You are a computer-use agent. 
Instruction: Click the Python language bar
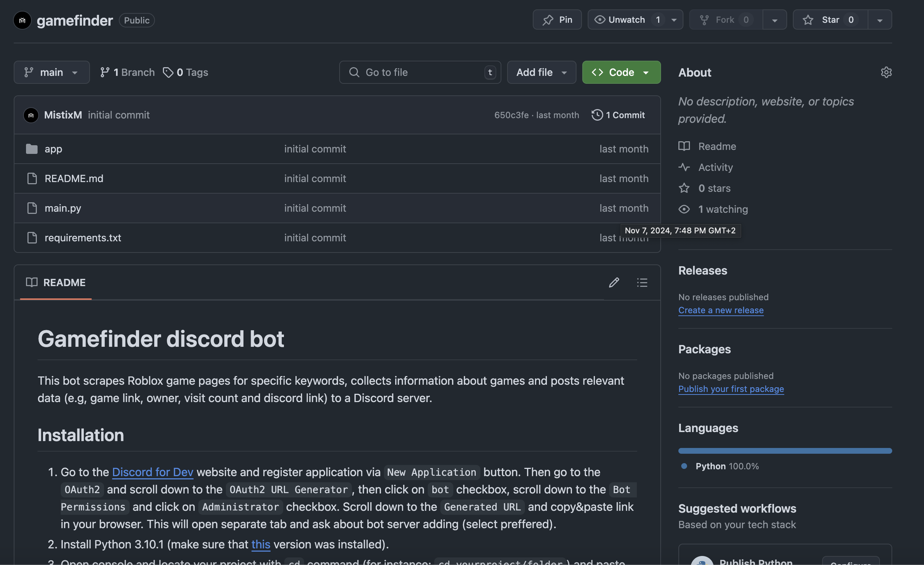[785, 450]
